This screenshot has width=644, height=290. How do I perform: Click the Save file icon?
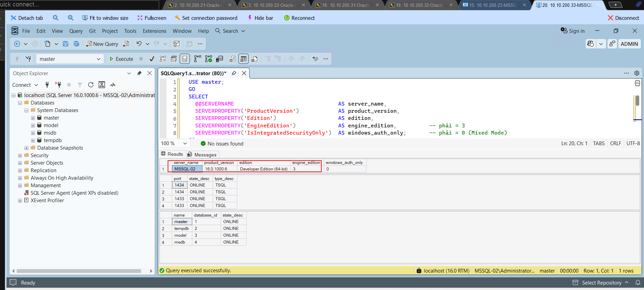[66, 44]
